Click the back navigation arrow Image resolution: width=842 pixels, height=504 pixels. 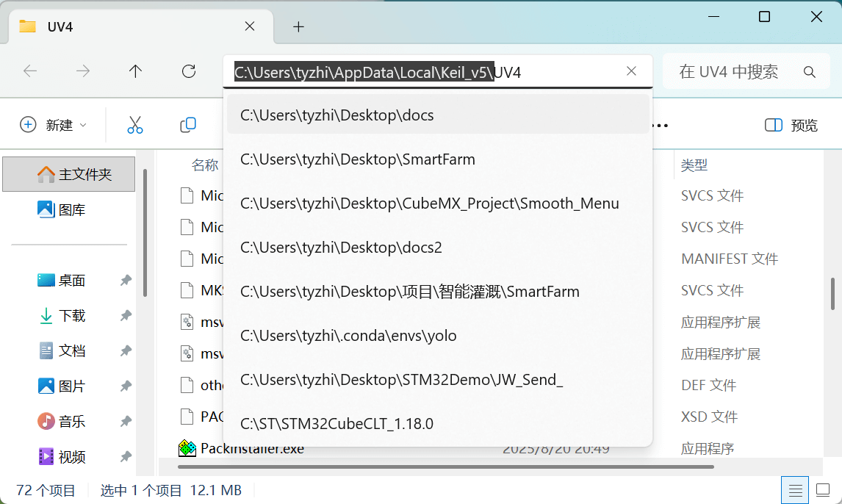click(30, 71)
